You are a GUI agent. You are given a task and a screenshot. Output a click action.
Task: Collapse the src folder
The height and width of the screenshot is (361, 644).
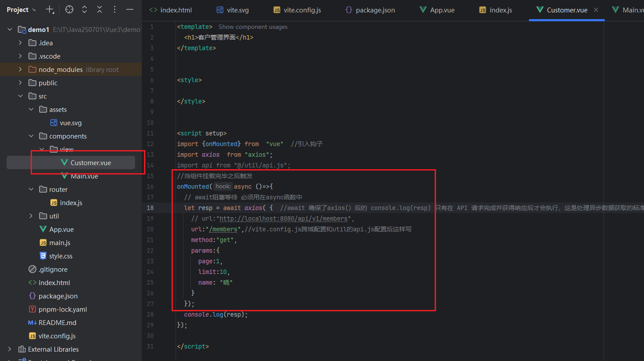pyautogui.click(x=20, y=96)
